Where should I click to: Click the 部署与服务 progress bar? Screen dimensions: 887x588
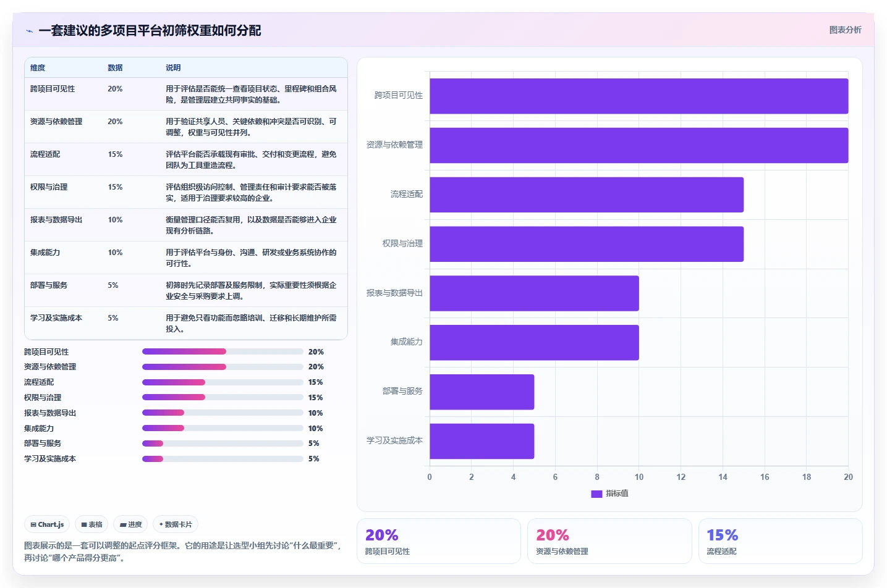(223, 443)
